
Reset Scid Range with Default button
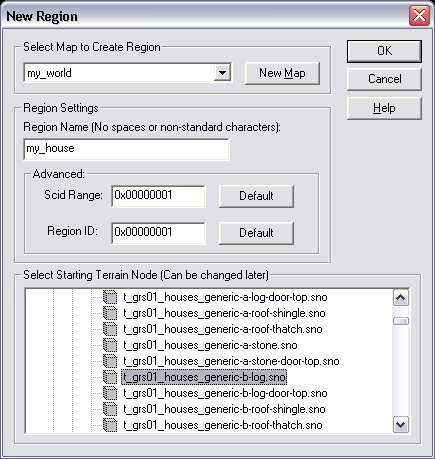(x=256, y=196)
